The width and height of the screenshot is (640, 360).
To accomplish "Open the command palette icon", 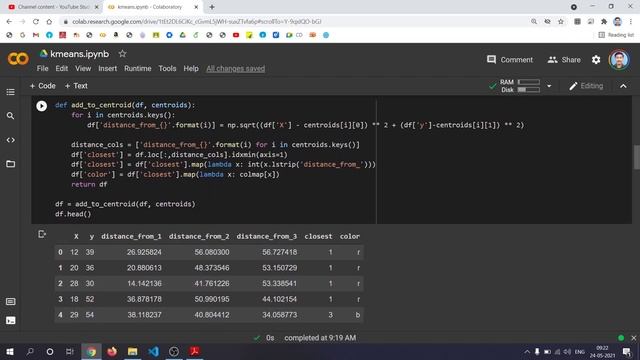I will tap(11, 302).
